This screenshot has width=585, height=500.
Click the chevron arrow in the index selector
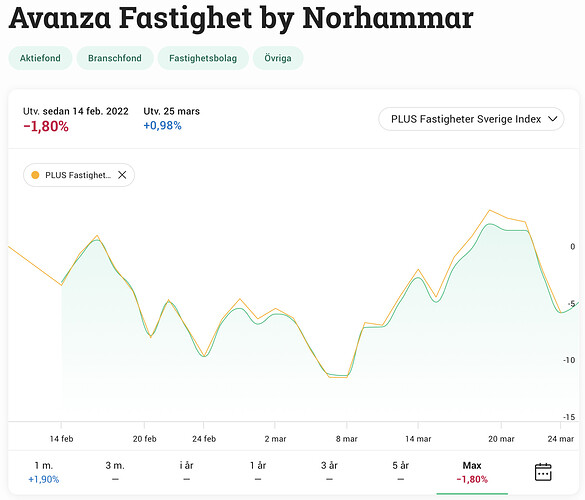click(x=553, y=119)
